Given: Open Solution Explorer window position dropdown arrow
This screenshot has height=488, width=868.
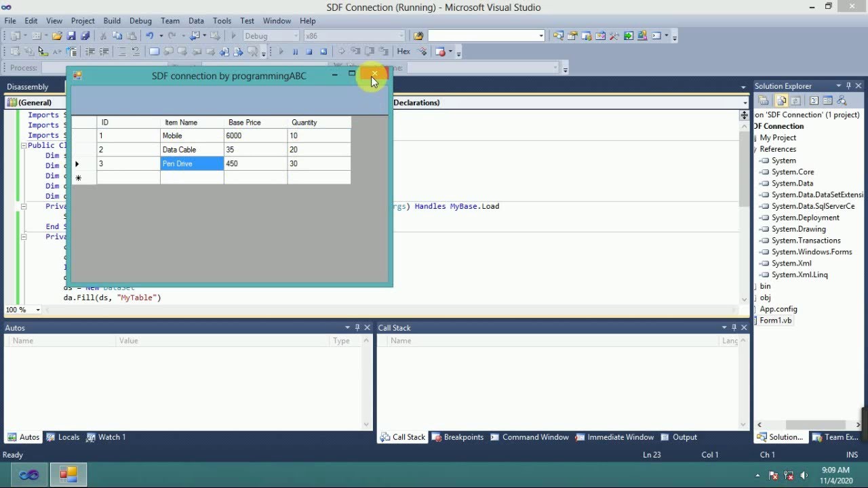Looking at the screenshot, I should click(x=838, y=86).
